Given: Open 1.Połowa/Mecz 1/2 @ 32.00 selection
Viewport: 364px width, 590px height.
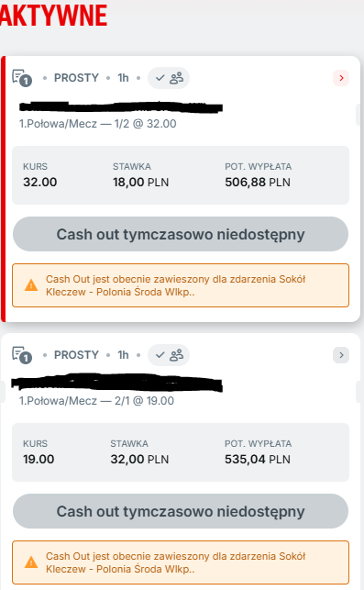Looking at the screenshot, I should [x=98, y=124].
